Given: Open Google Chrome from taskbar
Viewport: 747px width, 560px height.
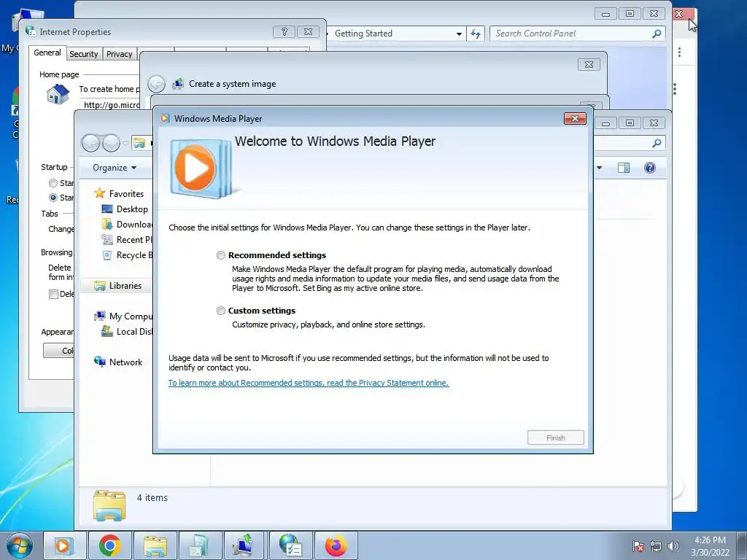Looking at the screenshot, I should (x=109, y=545).
